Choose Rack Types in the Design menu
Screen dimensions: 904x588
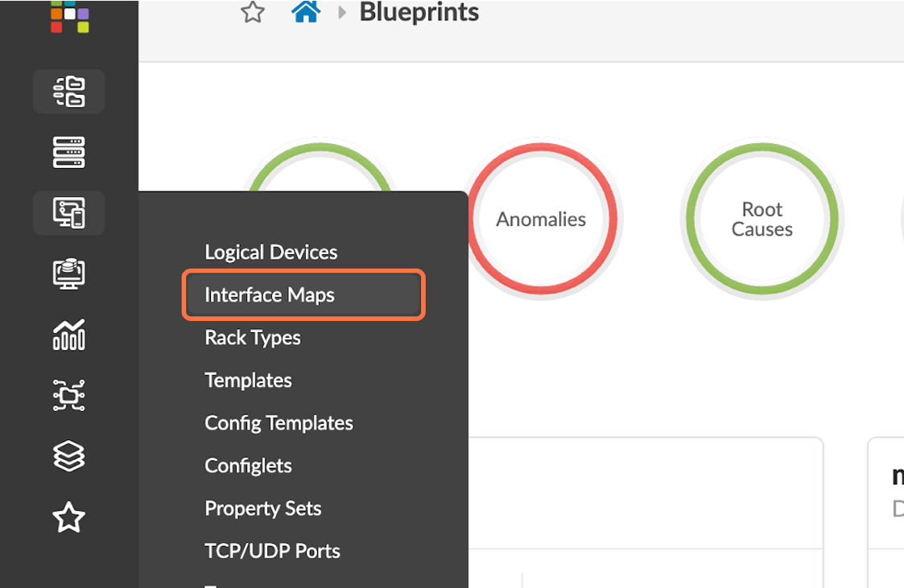tap(253, 338)
